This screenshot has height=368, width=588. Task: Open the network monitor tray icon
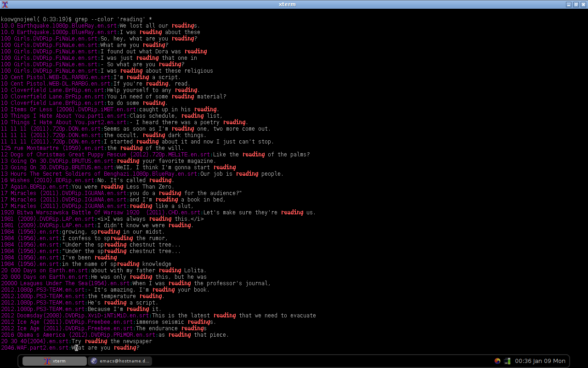(x=507, y=361)
